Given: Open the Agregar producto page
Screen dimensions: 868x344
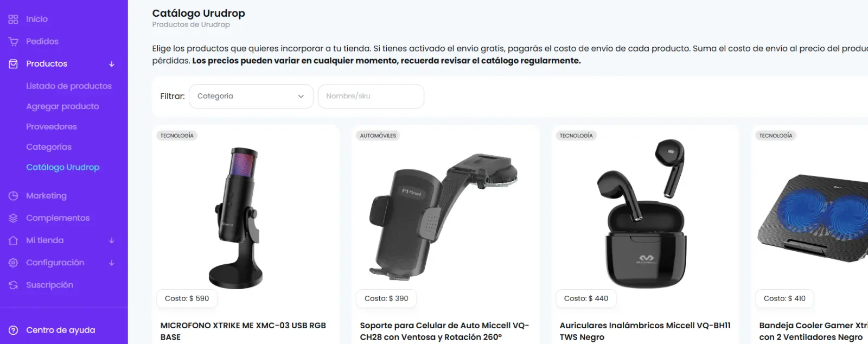Looking at the screenshot, I should [62, 106].
